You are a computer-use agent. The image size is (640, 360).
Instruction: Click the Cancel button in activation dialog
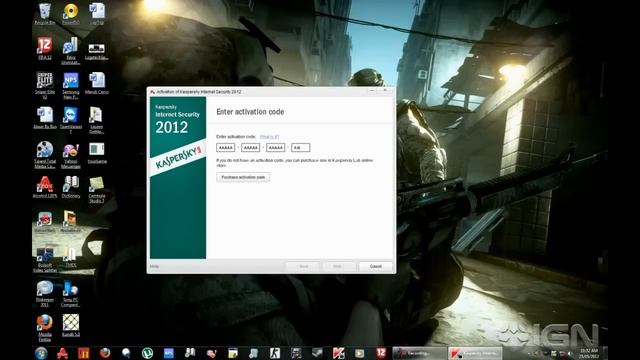(x=376, y=267)
